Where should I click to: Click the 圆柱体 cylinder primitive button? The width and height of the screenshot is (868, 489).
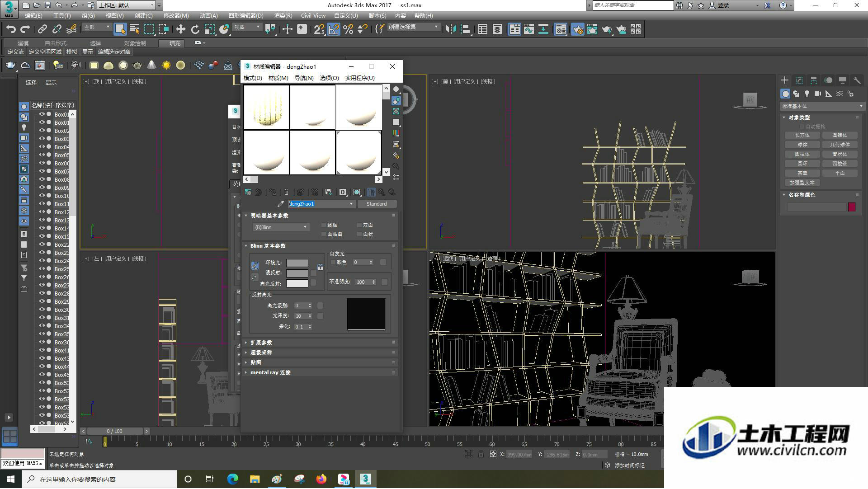click(x=802, y=154)
